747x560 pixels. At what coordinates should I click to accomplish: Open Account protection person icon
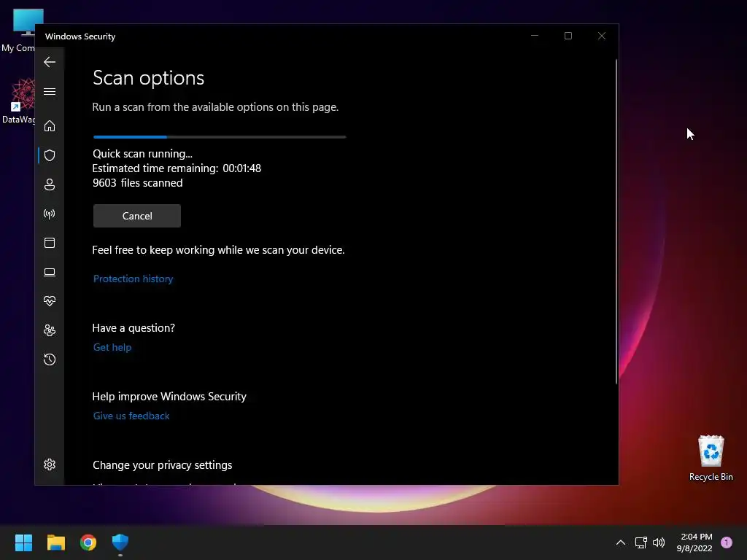50,184
